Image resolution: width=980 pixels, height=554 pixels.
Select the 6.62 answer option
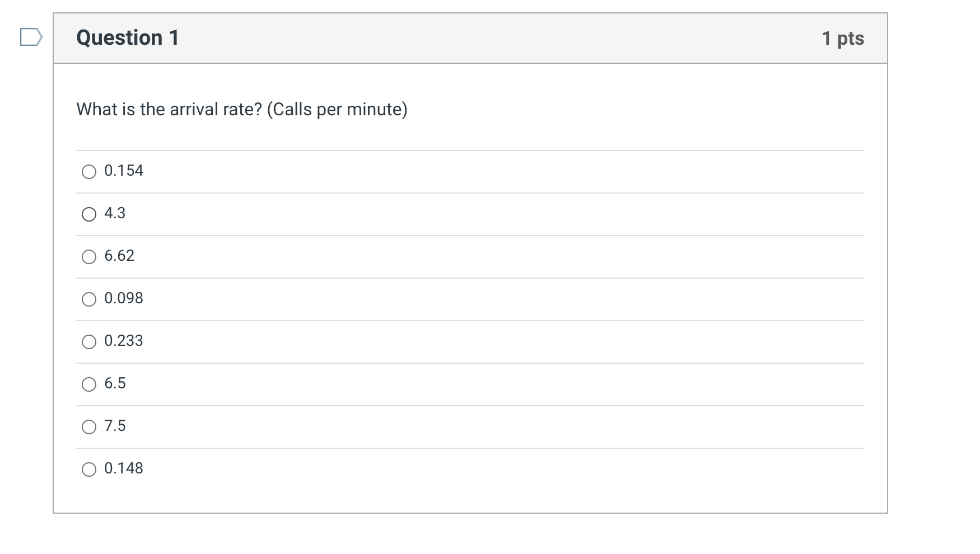[x=88, y=257]
